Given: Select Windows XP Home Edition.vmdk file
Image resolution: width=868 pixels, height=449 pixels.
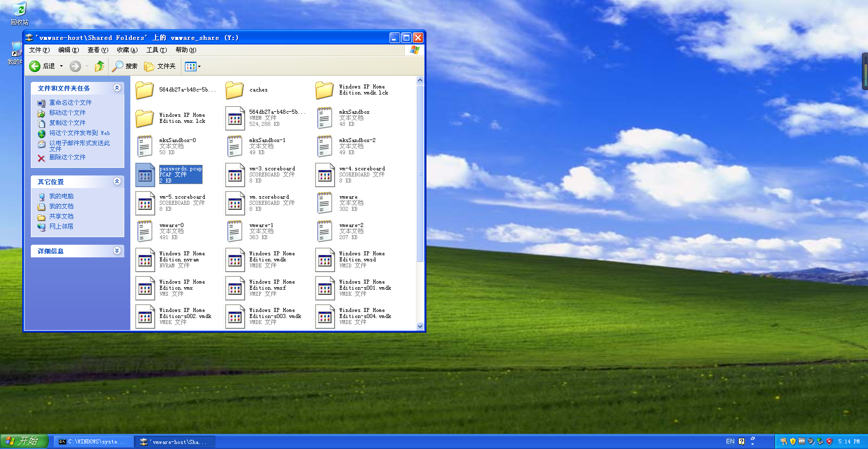Looking at the screenshot, I should 261,260.
